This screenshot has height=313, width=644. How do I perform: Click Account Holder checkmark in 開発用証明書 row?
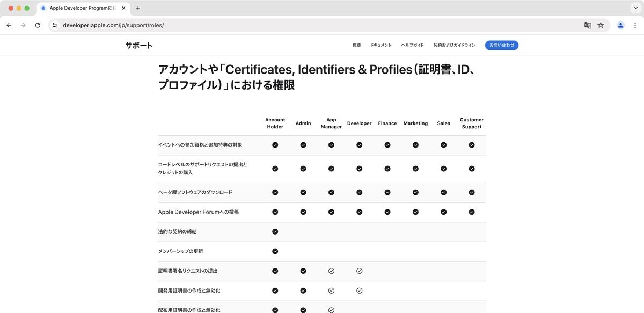click(275, 290)
